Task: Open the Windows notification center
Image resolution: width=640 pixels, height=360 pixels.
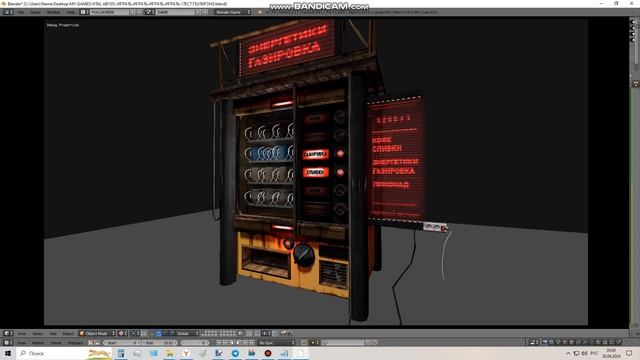Action: point(629,353)
